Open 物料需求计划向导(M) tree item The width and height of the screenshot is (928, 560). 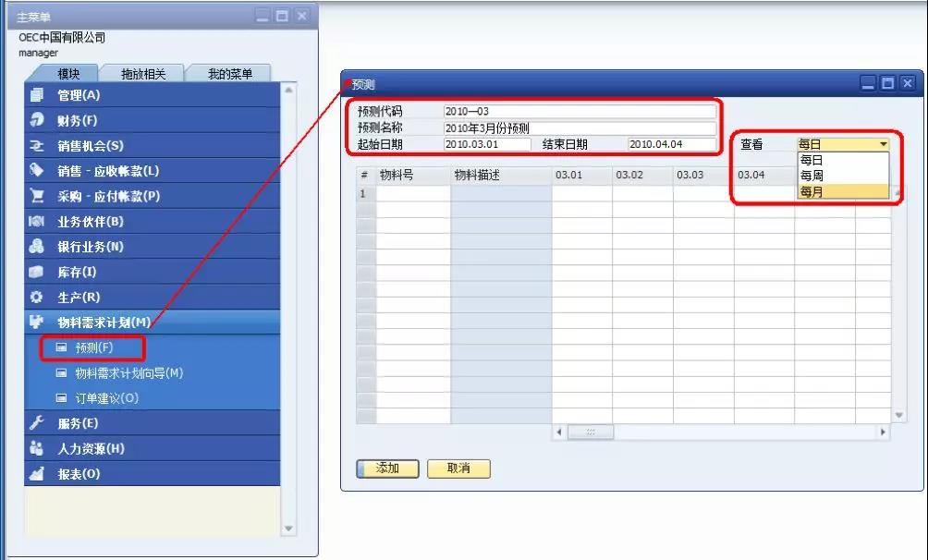[x=128, y=373]
